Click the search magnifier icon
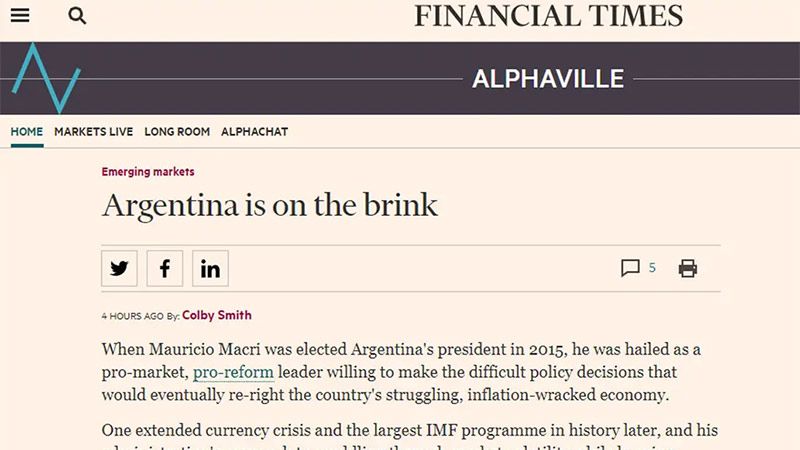 [x=77, y=16]
